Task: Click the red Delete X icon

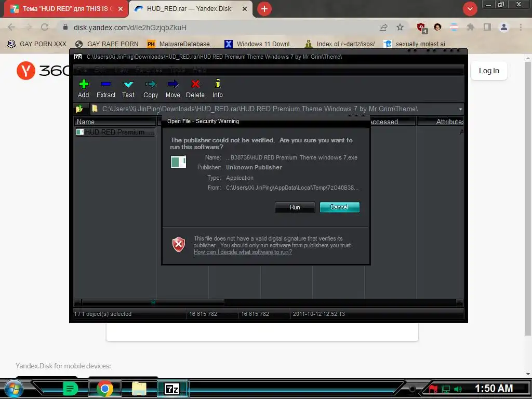Action: [x=195, y=84]
